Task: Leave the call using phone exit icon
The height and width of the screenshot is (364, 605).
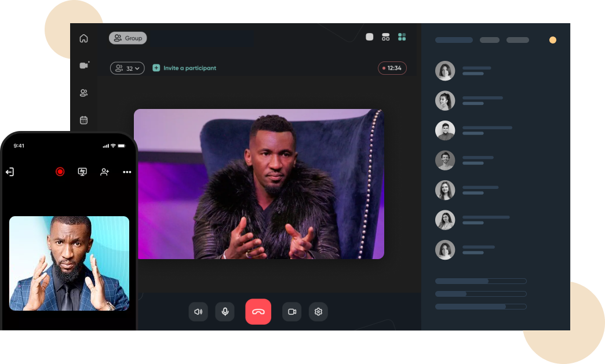Action: pyautogui.click(x=10, y=172)
